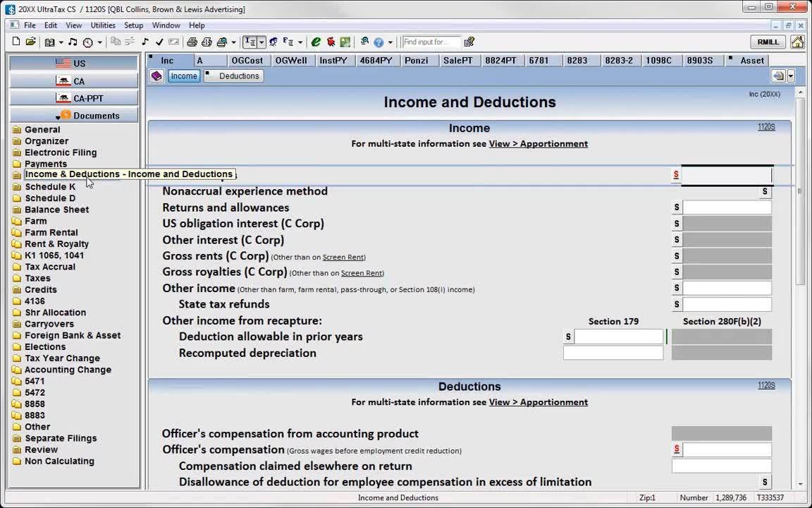Screen dimensions: 812x508
Task: Switch to the OGCost tab
Action: click(x=247, y=61)
